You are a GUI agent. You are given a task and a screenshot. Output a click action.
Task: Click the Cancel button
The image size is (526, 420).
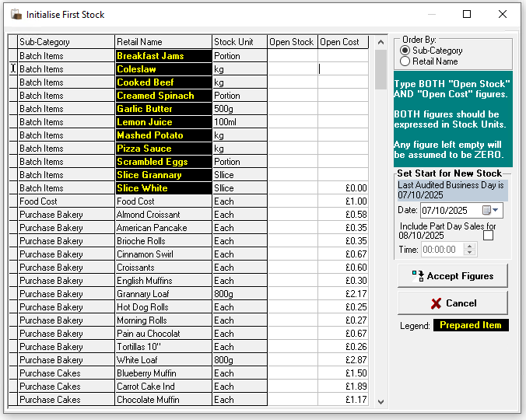pyautogui.click(x=452, y=303)
